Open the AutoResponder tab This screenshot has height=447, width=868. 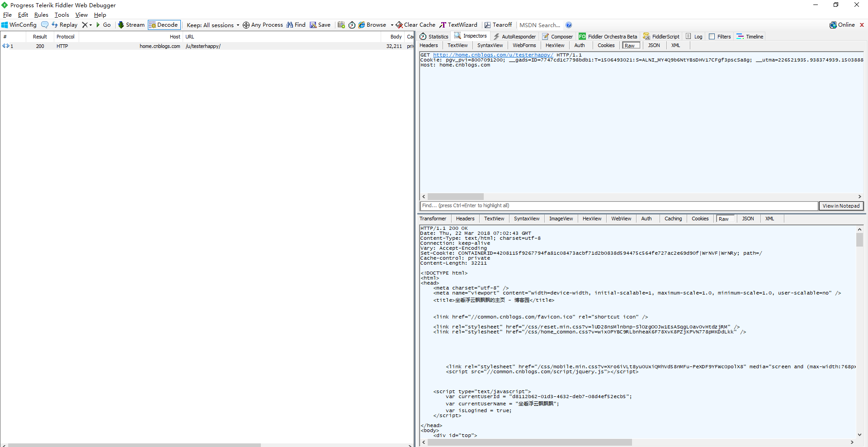tap(514, 37)
